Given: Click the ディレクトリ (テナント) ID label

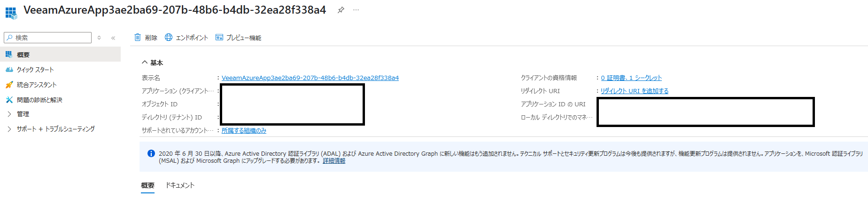Looking at the screenshot, I should tap(172, 117).
